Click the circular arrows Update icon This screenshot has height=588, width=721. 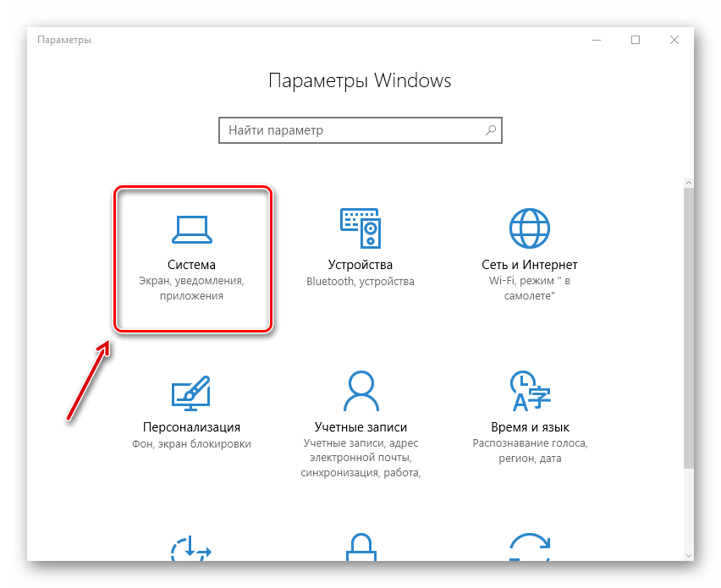(529, 550)
